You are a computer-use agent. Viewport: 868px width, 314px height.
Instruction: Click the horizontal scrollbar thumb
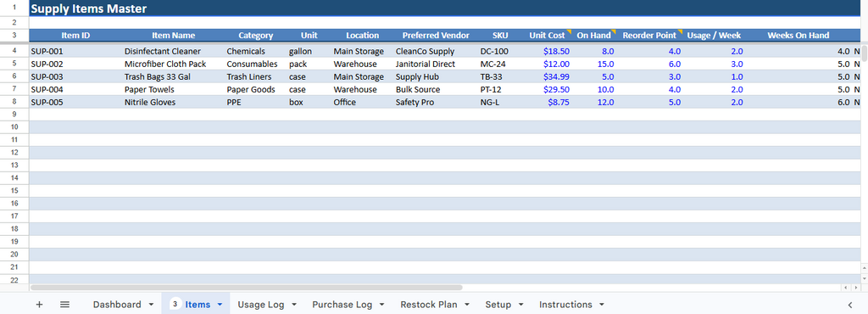(246, 288)
